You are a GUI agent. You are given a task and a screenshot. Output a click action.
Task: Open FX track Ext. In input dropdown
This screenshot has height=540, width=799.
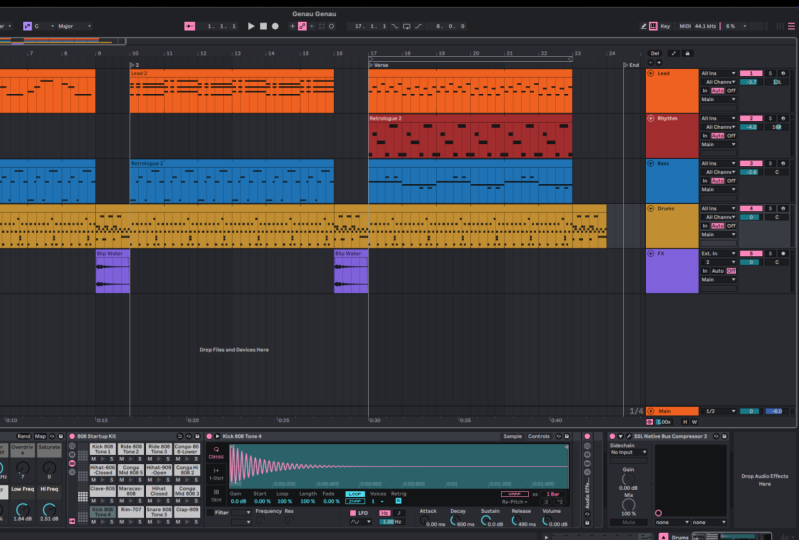718,253
